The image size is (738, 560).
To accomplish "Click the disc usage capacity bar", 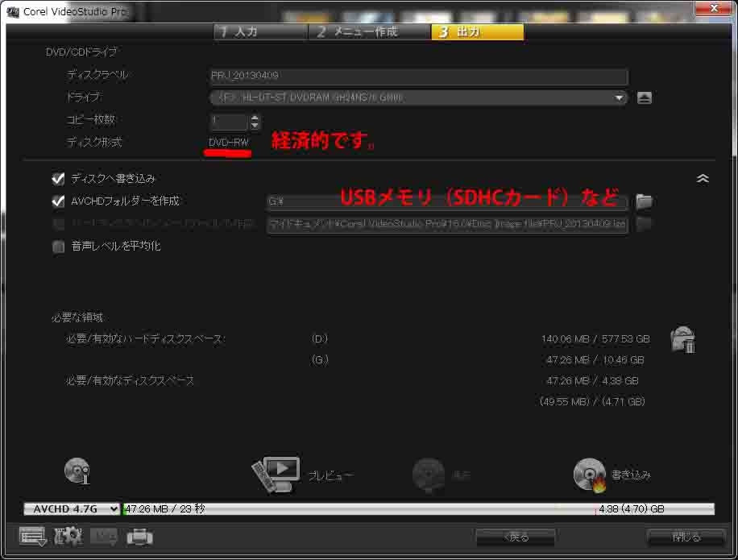I will 418,508.
